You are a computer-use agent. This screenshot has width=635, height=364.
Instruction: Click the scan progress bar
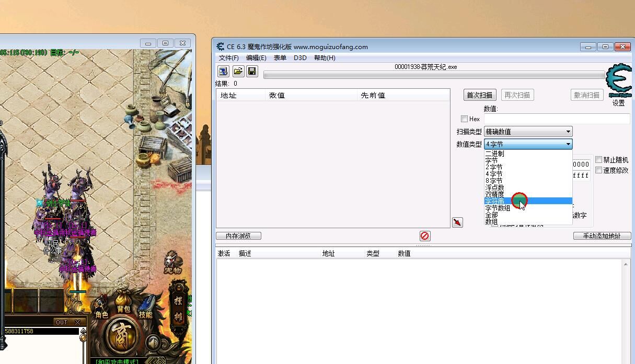pyautogui.click(x=434, y=75)
